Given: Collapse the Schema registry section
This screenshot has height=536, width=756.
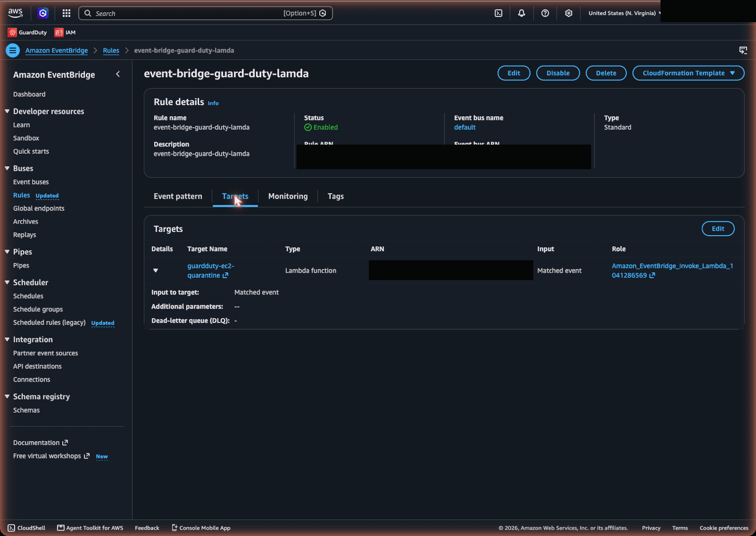Looking at the screenshot, I should click(7, 397).
